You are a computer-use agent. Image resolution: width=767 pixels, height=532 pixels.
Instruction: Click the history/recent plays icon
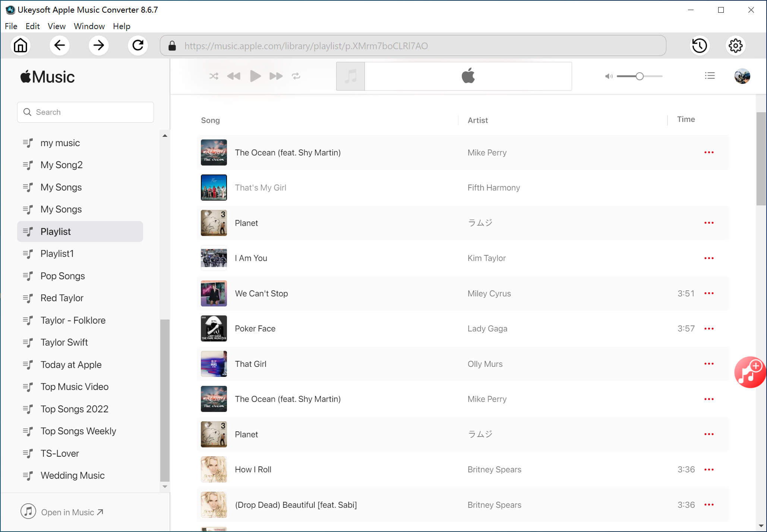click(x=700, y=46)
